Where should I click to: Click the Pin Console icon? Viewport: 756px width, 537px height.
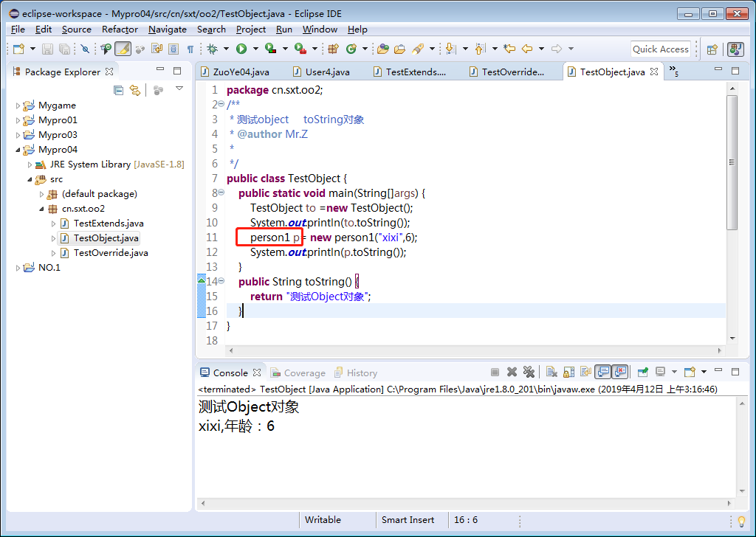pos(643,372)
